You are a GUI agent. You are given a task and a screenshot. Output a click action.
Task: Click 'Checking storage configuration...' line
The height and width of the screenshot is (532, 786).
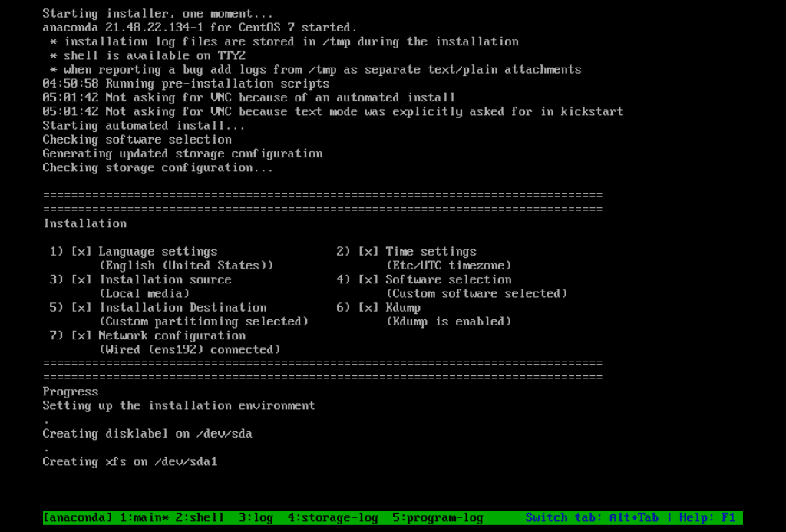click(x=158, y=168)
